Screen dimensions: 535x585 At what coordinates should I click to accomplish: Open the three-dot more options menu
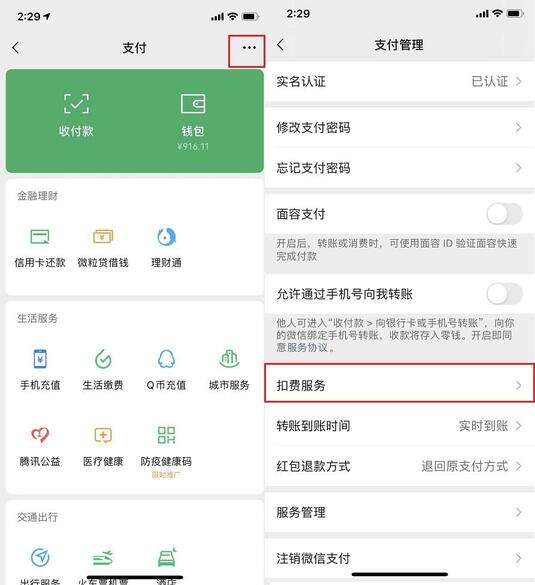(249, 48)
